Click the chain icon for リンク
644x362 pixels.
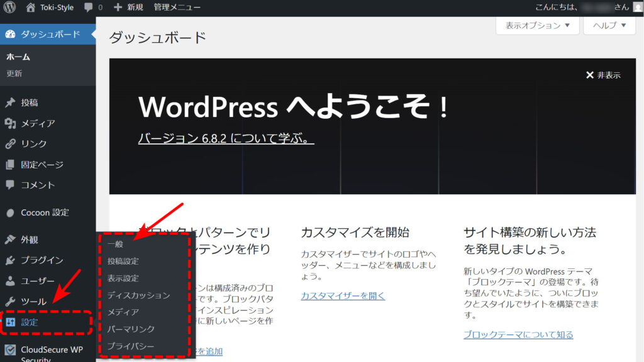10,144
